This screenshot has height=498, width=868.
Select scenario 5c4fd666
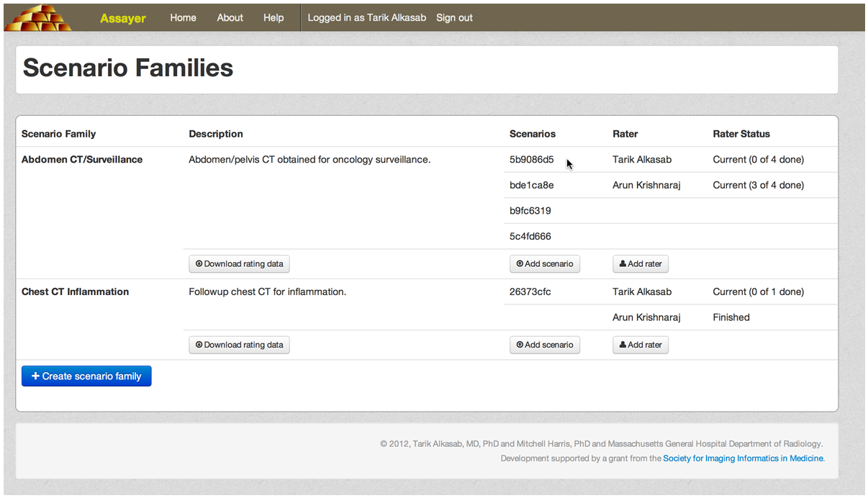(x=530, y=236)
